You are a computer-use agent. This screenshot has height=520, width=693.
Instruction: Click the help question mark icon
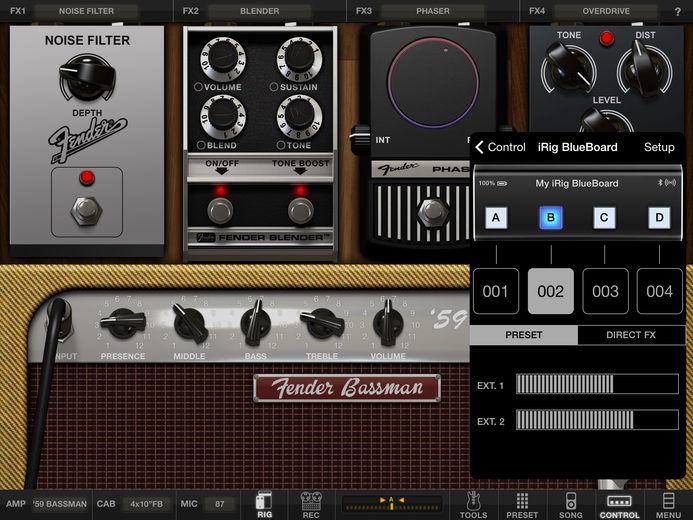[678, 12]
